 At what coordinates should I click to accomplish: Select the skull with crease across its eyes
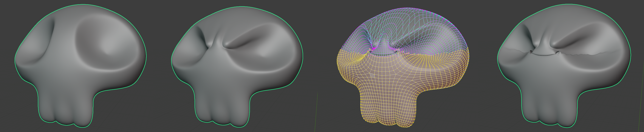pyautogui.click(x=564, y=66)
